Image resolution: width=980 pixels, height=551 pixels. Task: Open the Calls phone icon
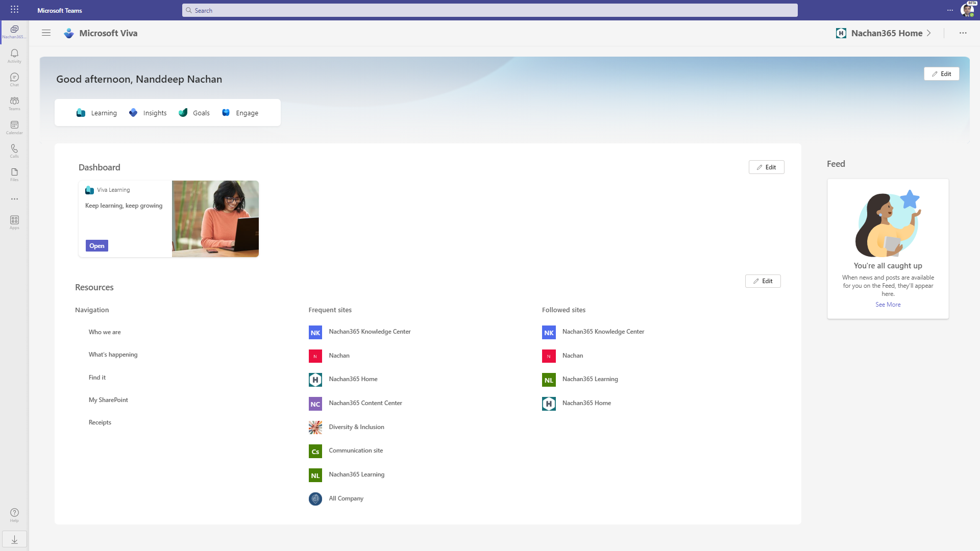coord(14,151)
